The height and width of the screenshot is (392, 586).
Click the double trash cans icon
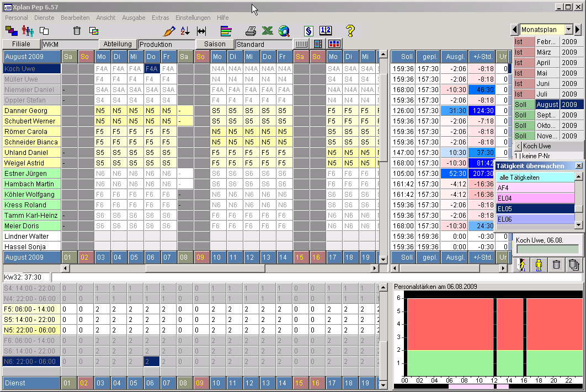(x=574, y=265)
